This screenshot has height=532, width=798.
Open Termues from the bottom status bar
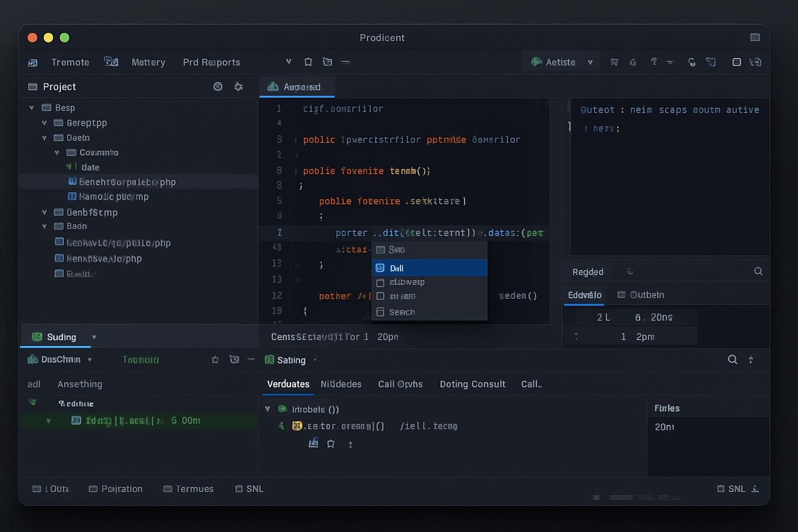189,489
